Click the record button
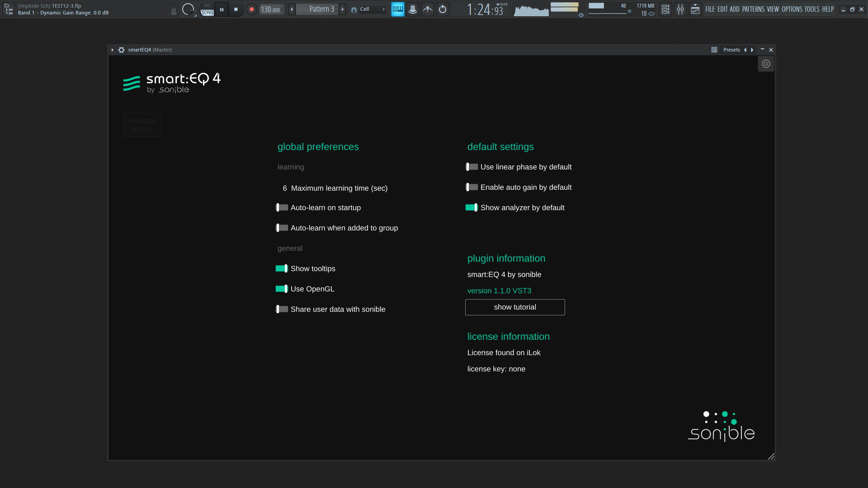Viewport: 868px width, 488px height. click(251, 9)
